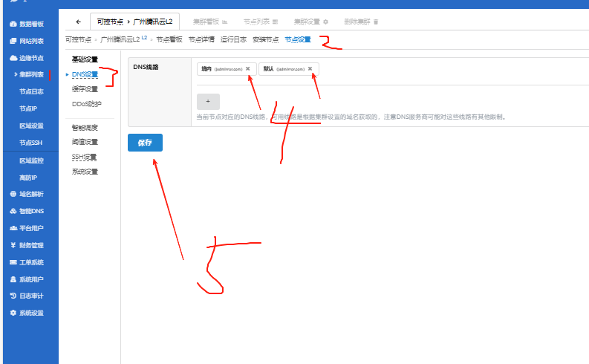This screenshot has height=364, width=589.
Task: Click the chart icon beside 集群看板
Action: click(x=224, y=22)
